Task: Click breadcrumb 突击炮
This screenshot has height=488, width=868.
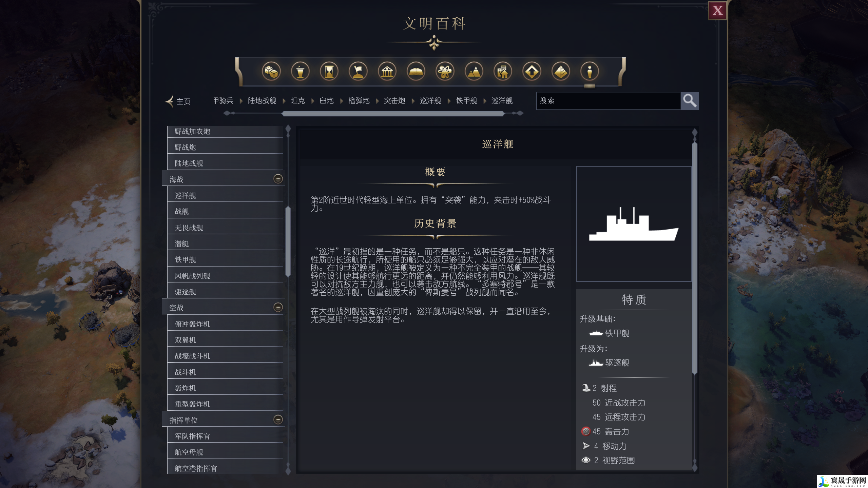Action: 394,101
